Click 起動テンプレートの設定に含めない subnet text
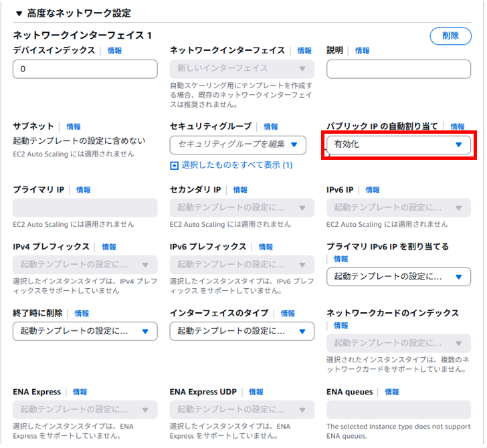The image size is (487, 448). pos(79,141)
